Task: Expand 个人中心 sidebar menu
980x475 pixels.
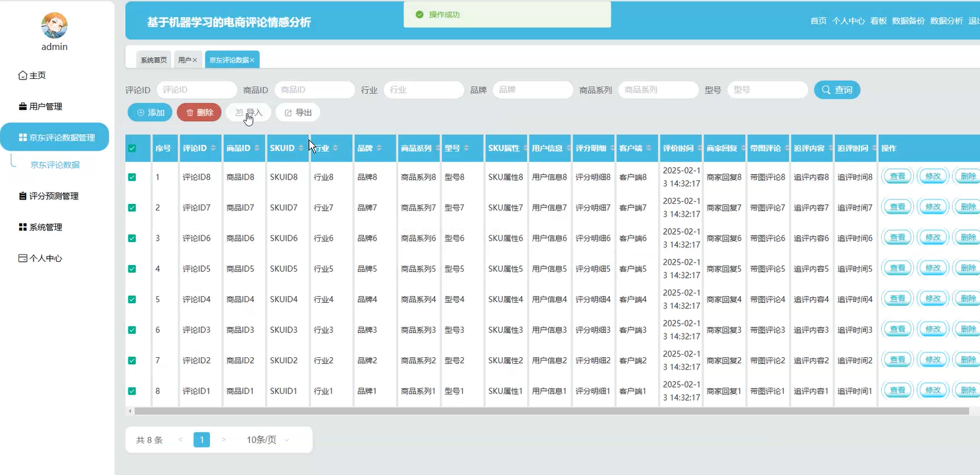Action: 55,259
